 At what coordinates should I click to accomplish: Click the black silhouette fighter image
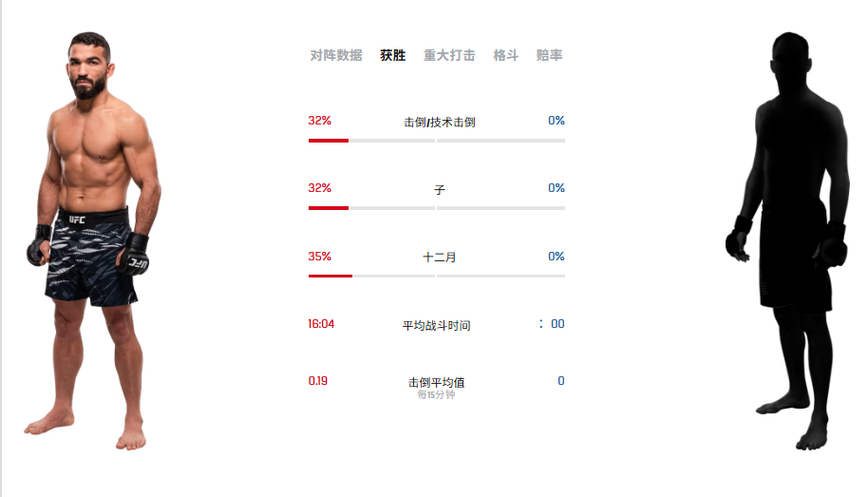pos(786,241)
